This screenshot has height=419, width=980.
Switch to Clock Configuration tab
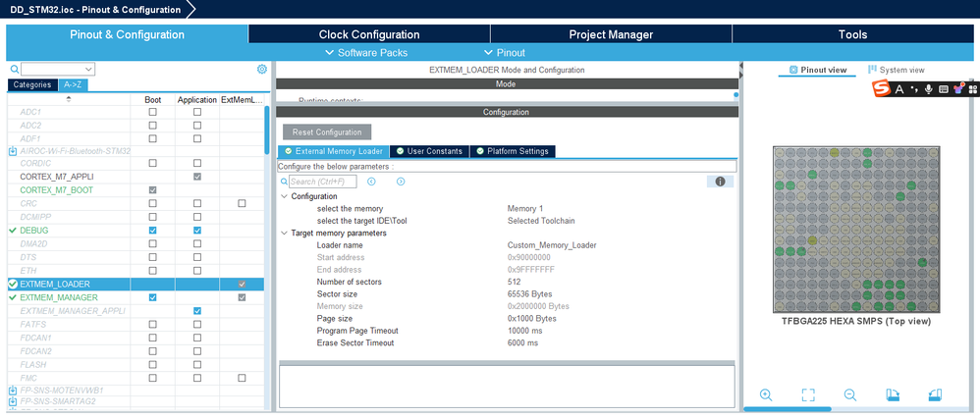[x=369, y=34]
